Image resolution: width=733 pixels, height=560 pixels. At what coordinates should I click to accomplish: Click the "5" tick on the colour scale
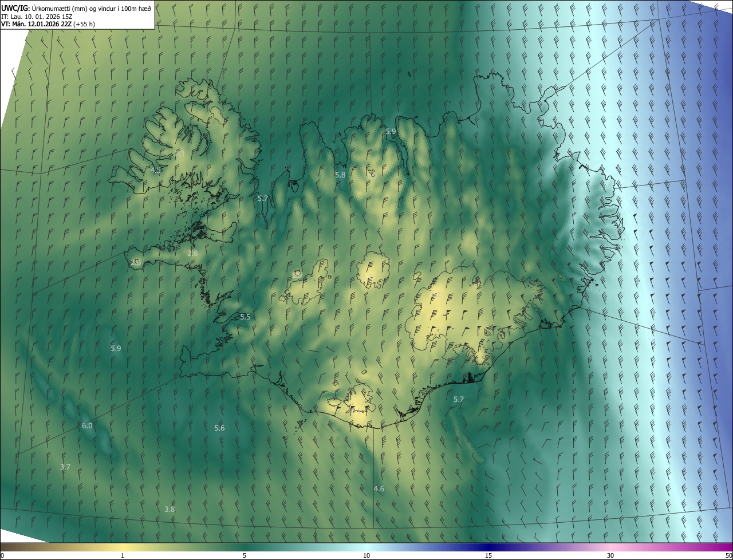[245, 555]
